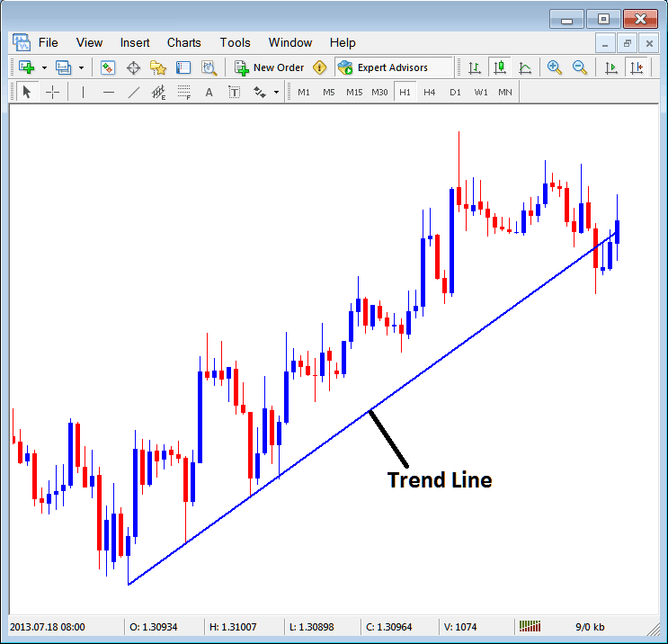The width and height of the screenshot is (668, 644).
Task: Click the New Order button
Action: pyautogui.click(x=270, y=67)
